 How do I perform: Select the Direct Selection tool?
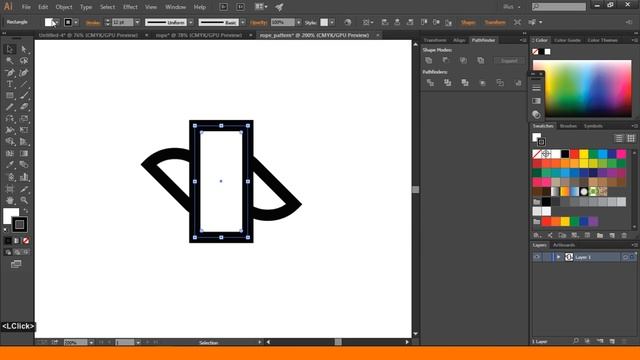[24, 49]
